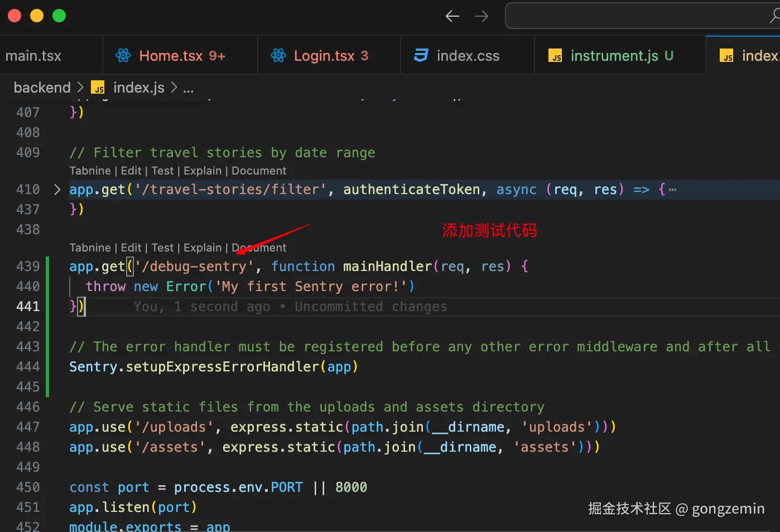
Task: Click the mainHandler function name
Action: [x=387, y=267]
